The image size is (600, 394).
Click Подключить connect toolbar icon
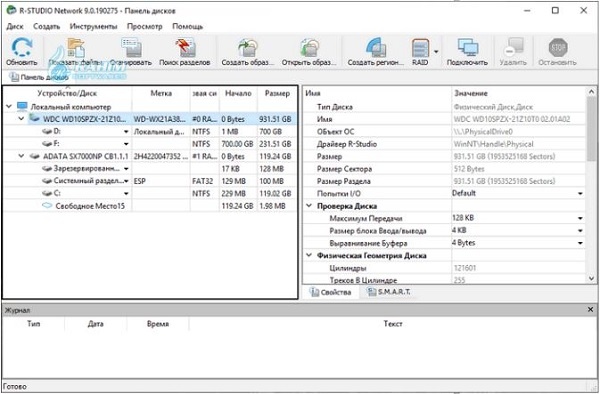click(x=467, y=52)
